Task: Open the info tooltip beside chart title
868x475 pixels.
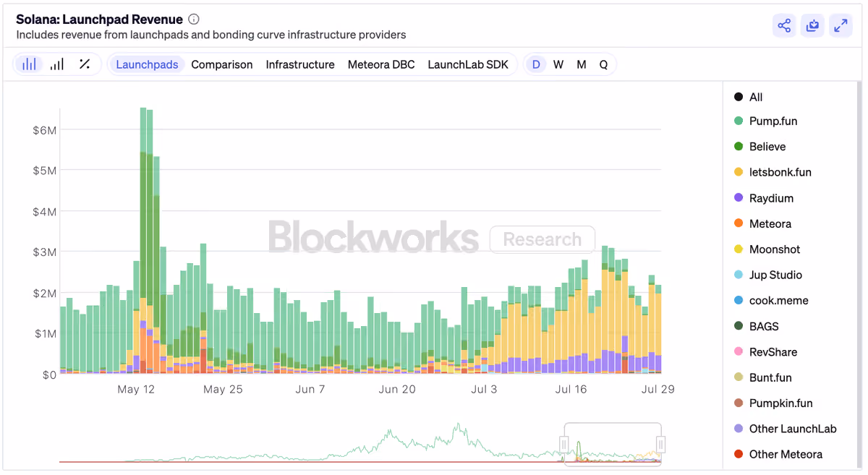Action: [193, 20]
